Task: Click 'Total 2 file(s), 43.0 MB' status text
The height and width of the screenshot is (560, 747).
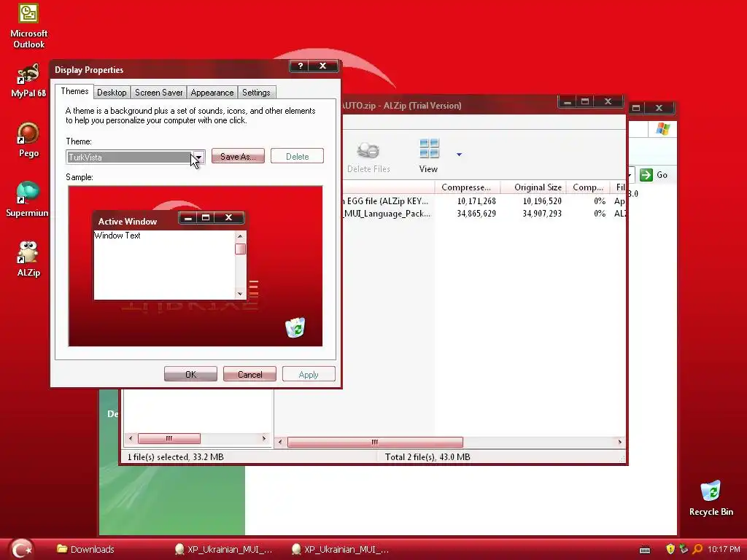Action: click(427, 456)
